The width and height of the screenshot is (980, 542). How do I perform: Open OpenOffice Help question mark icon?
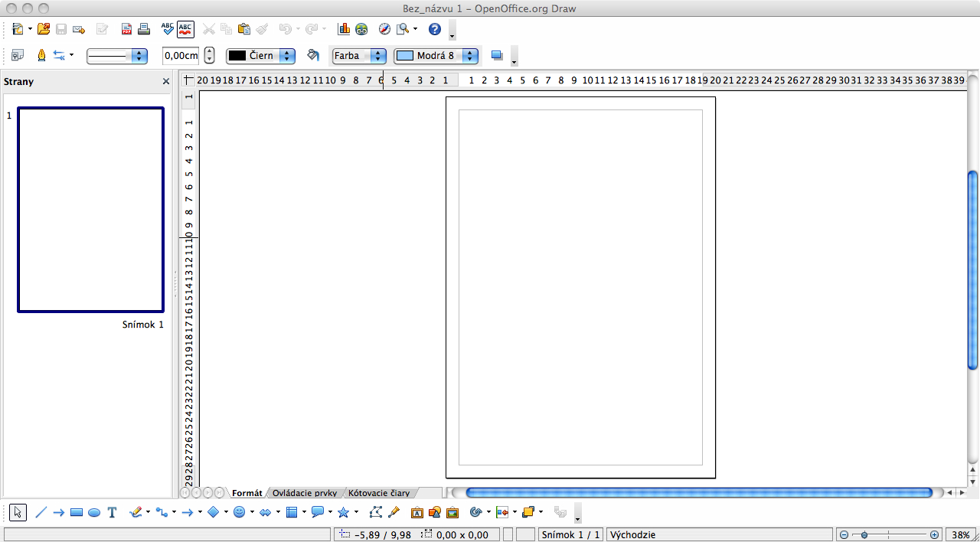(x=435, y=29)
